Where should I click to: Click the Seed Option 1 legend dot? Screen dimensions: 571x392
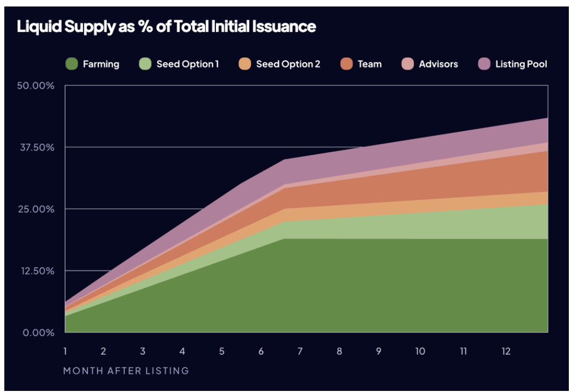145,64
